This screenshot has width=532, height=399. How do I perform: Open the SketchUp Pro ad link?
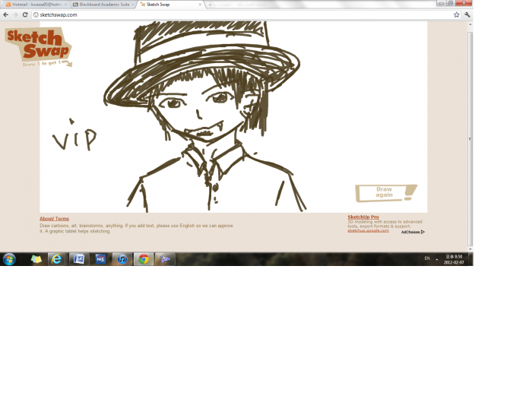pyautogui.click(x=363, y=217)
